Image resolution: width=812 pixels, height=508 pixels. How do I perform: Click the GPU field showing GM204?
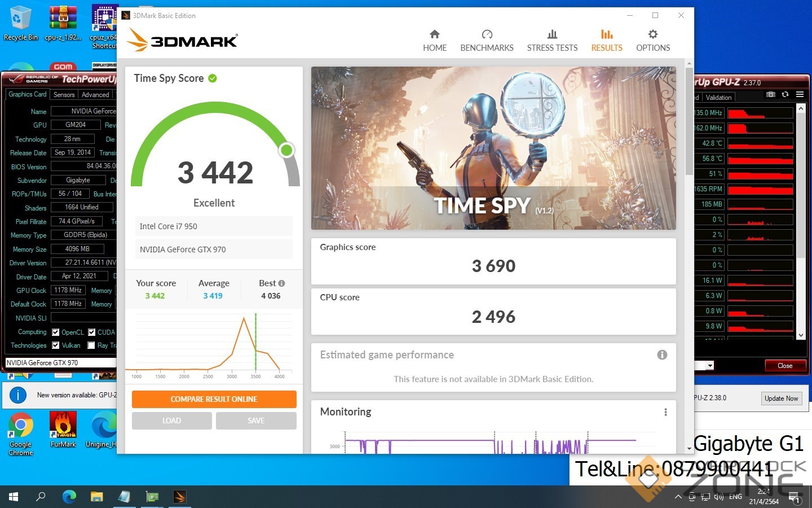[x=76, y=125]
